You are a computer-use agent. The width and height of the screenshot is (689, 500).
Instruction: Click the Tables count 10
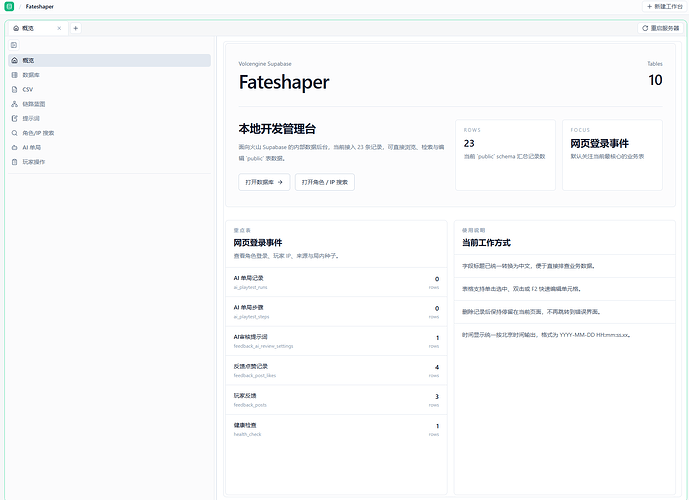click(x=655, y=80)
